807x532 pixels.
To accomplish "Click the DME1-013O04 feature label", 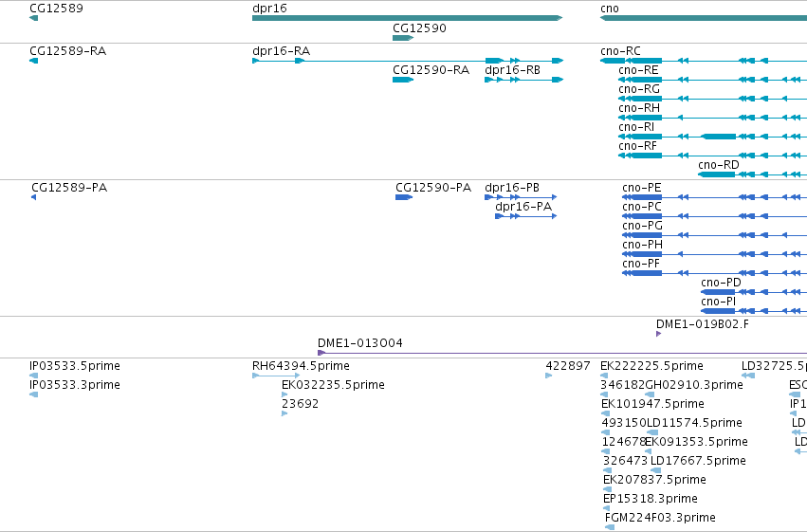I will [x=360, y=343].
